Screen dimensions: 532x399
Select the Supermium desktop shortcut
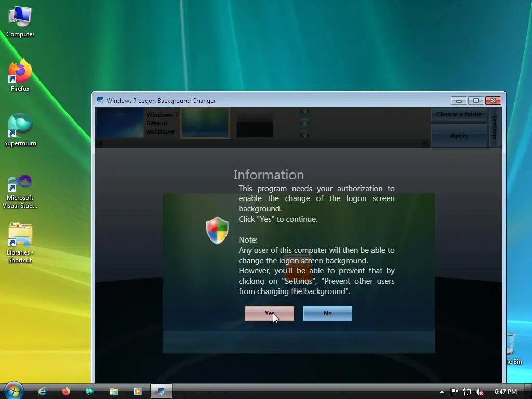click(20, 130)
